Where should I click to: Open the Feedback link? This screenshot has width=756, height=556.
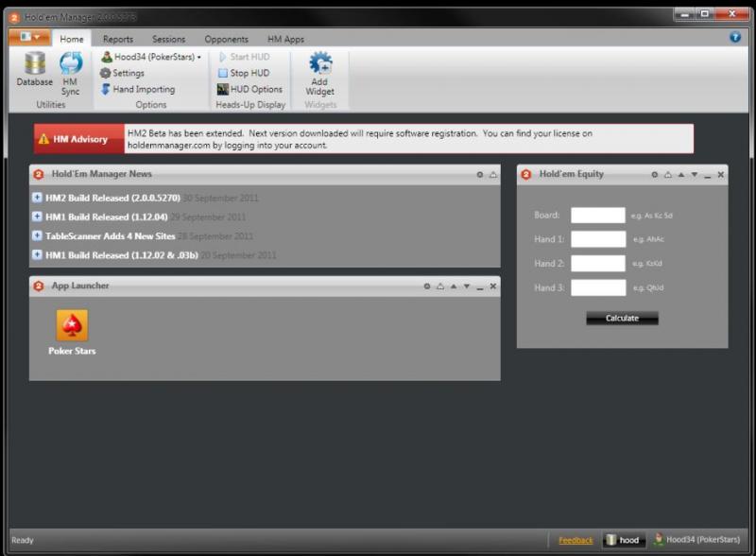[x=576, y=540]
